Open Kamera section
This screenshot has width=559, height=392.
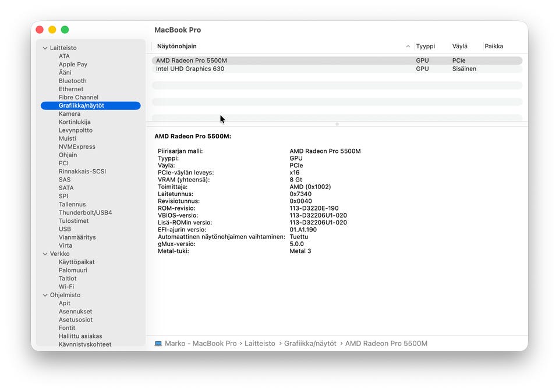tap(69, 114)
